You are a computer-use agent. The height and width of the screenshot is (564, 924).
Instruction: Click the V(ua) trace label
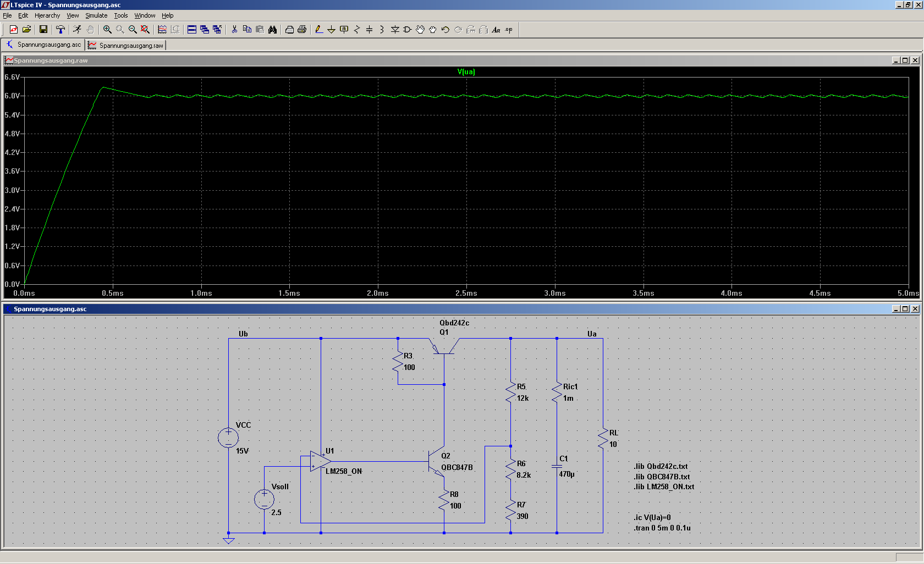click(466, 71)
